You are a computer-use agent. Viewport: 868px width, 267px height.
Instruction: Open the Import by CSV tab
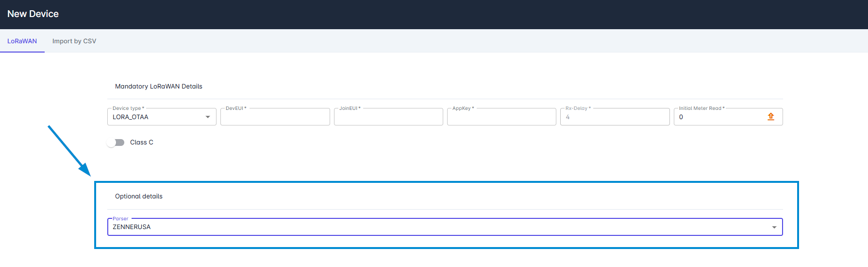(x=74, y=41)
